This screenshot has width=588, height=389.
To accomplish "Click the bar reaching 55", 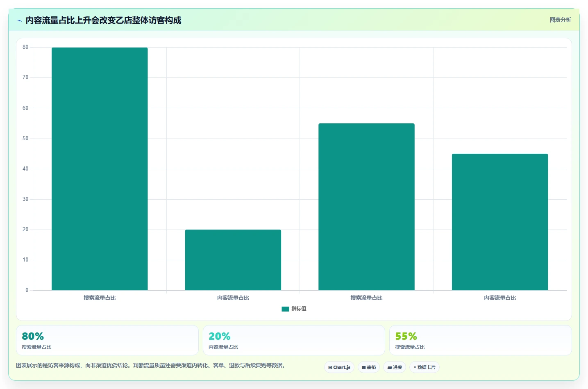I will pos(366,207).
